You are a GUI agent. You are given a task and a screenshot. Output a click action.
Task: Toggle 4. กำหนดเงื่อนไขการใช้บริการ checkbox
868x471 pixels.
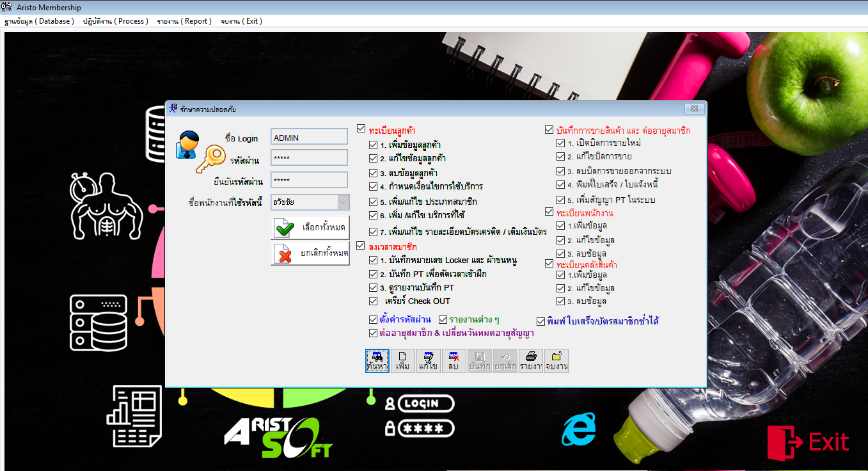(x=374, y=186)
